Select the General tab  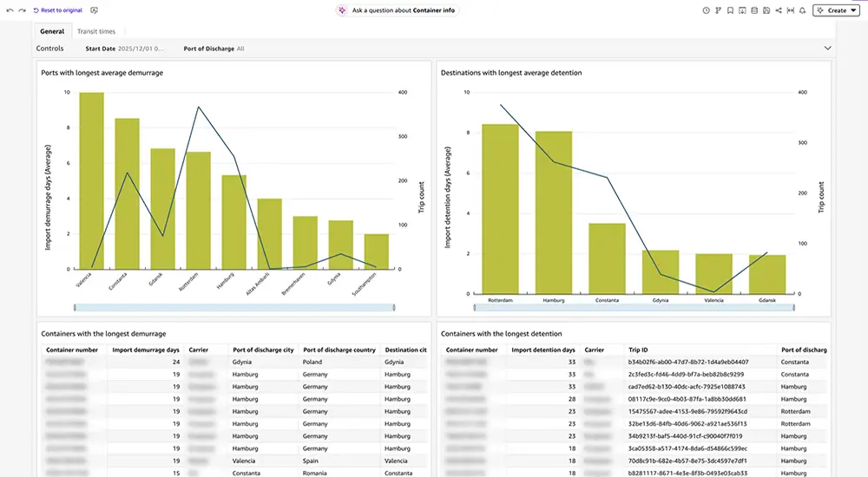pyautogui.click(x=52, y=31)
